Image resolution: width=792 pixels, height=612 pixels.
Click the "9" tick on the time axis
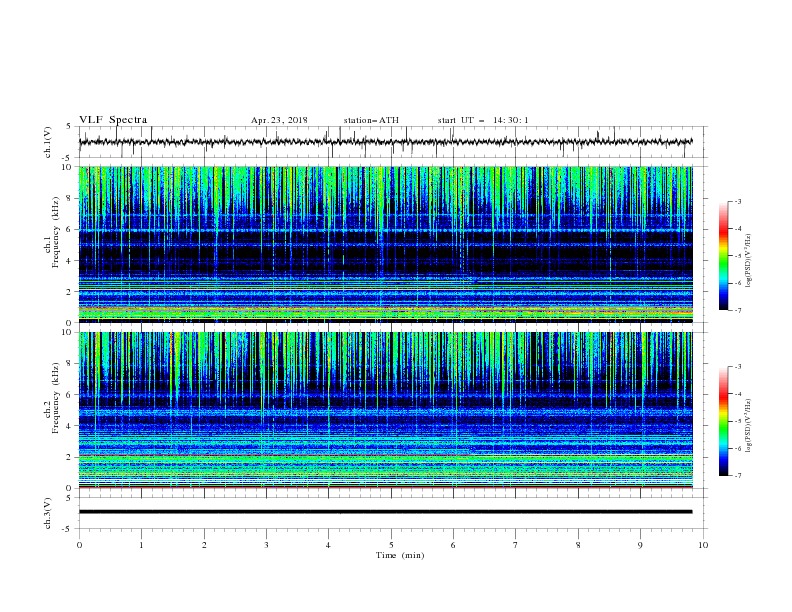640,545
